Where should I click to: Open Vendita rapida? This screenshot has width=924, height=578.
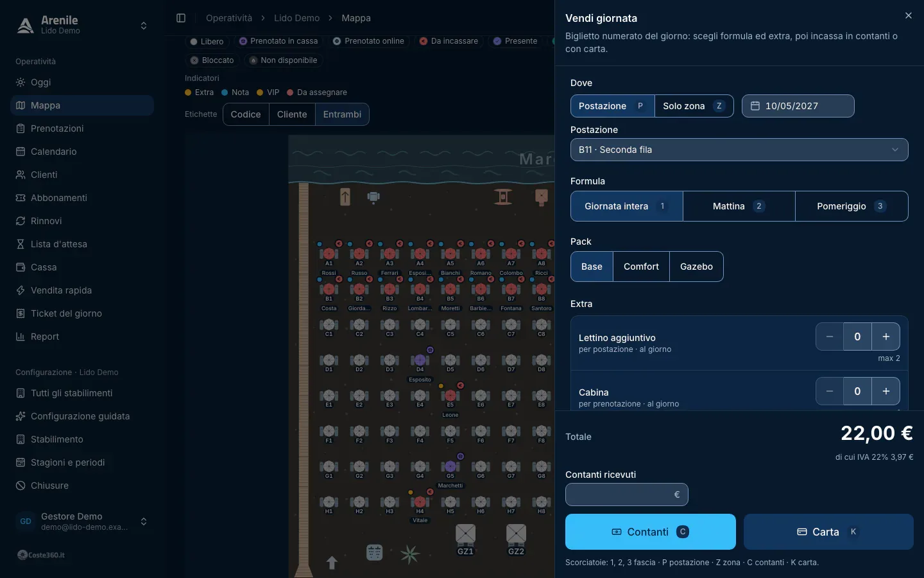click(x=82, y=290)
